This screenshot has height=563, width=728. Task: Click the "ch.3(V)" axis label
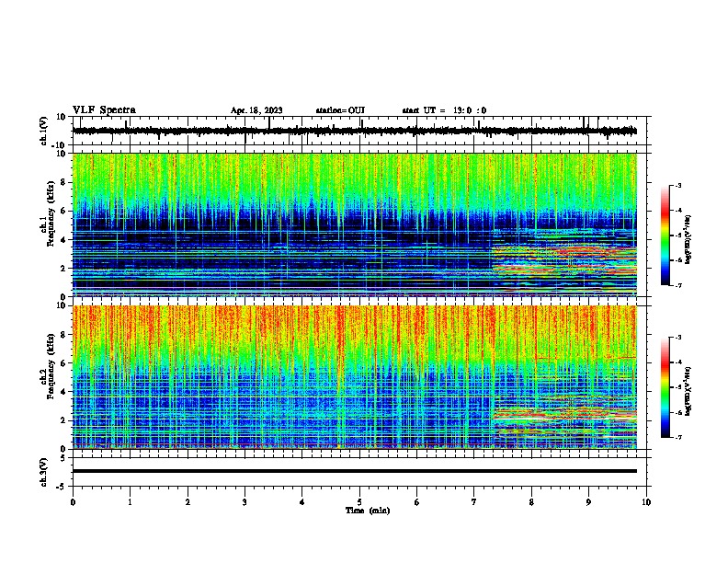44,472
